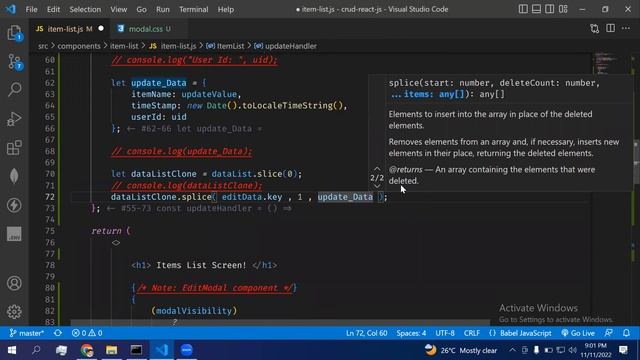Image resolution: width=640 pixels, height=360 pixels.
Task: Click line number 72 in the gutter
Action: coord(50,197)
